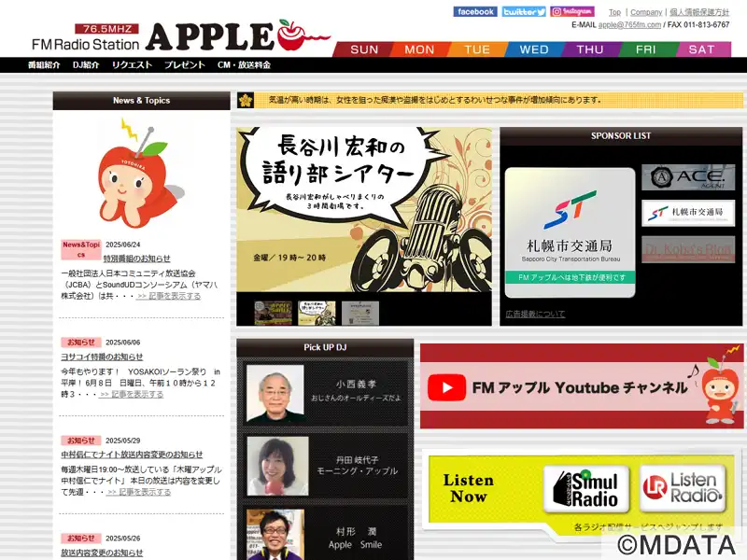Image resolution: width=747 pixels, height=560 pixels.
Task: Click the small 札幌市交通局 sponsor logo
Action: [688, 213]
